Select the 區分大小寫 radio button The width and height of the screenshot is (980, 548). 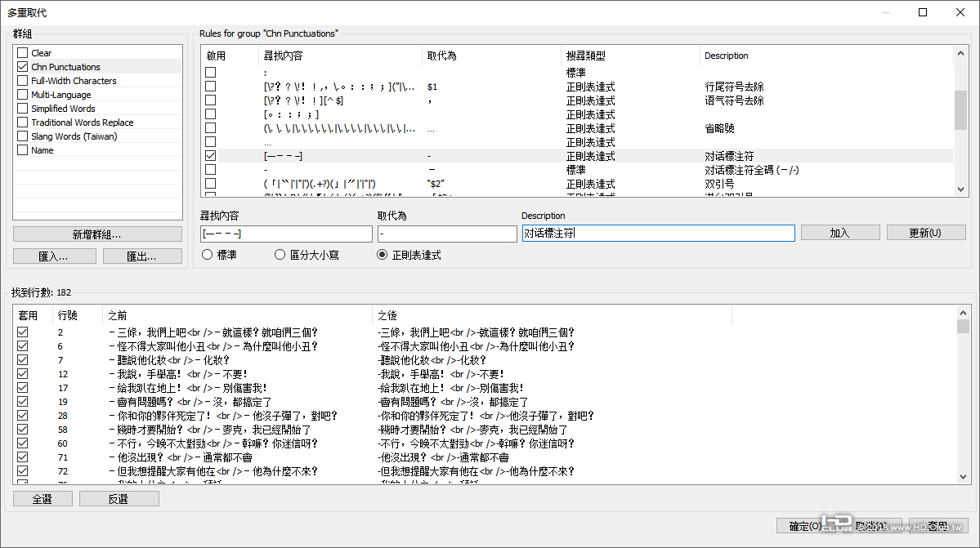(280, 253)
